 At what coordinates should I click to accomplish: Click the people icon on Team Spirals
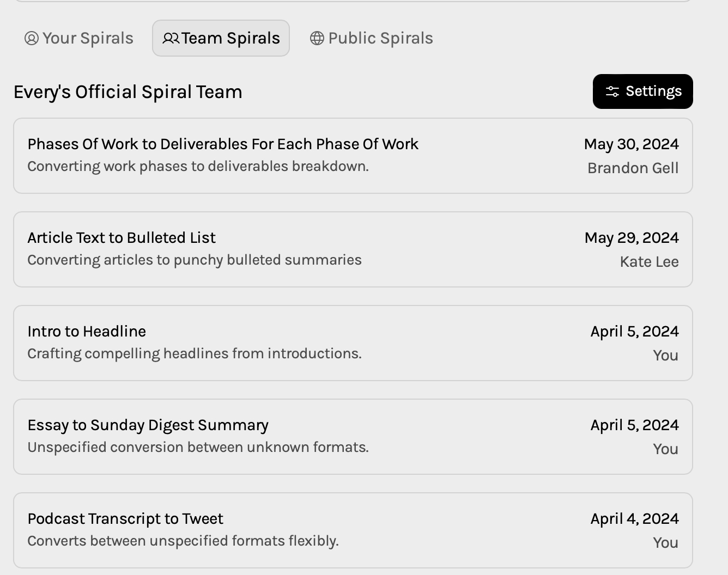pos(171,38)
